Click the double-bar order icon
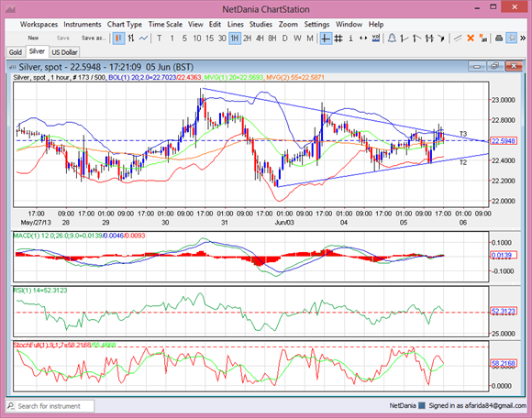532x418 pixels. tap(429, 38)
